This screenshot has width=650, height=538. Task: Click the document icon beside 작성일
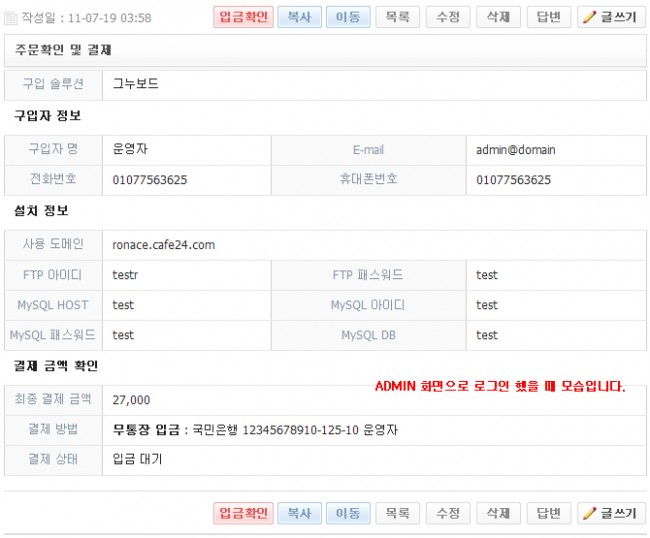click(11, 18)
